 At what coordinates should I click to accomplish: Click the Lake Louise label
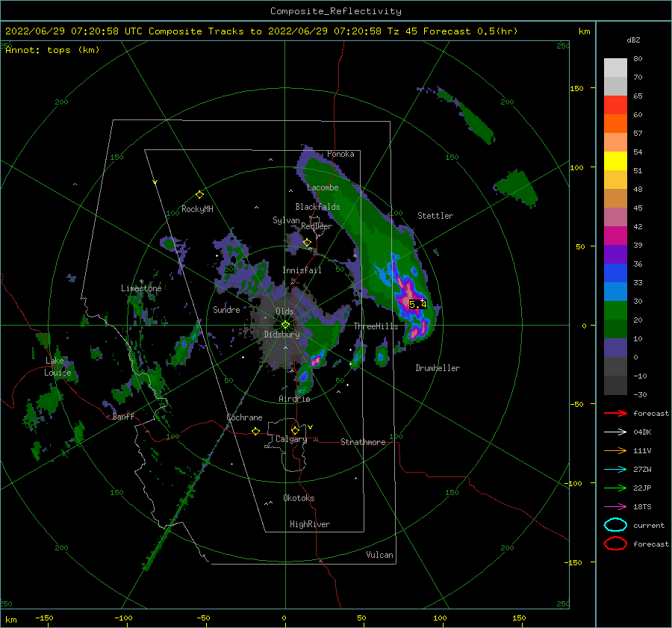(x=57, y=367)
